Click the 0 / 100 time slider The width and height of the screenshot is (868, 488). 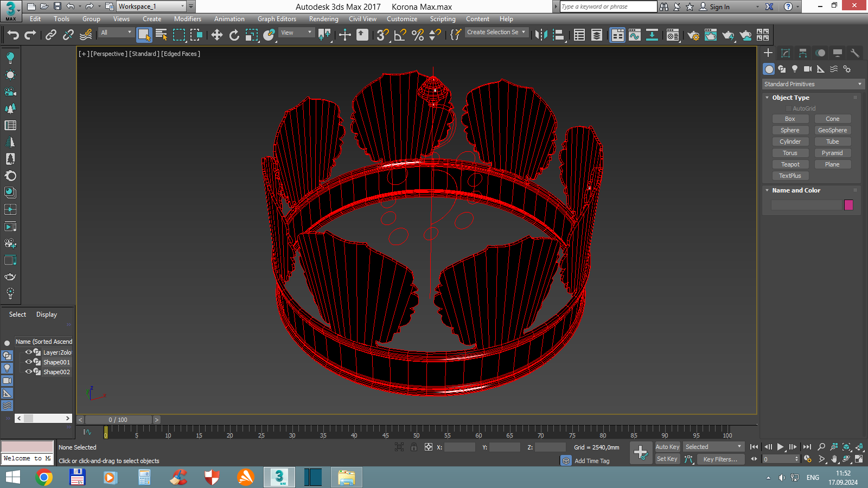(x=118, y=420)
